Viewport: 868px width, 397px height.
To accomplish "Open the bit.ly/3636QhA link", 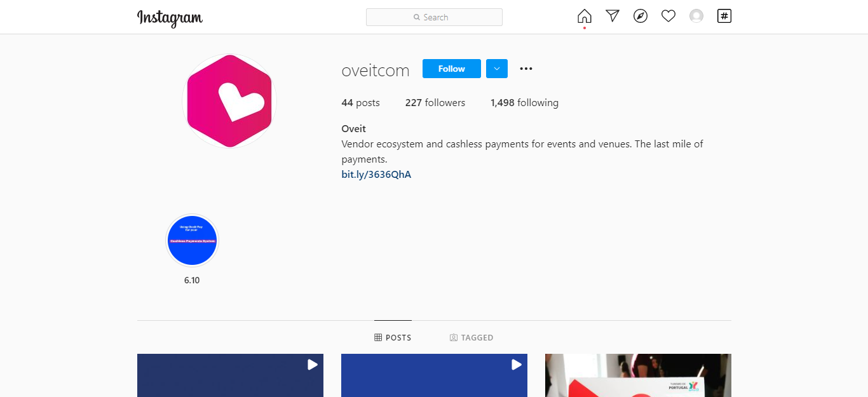I will tap(376, 175).
